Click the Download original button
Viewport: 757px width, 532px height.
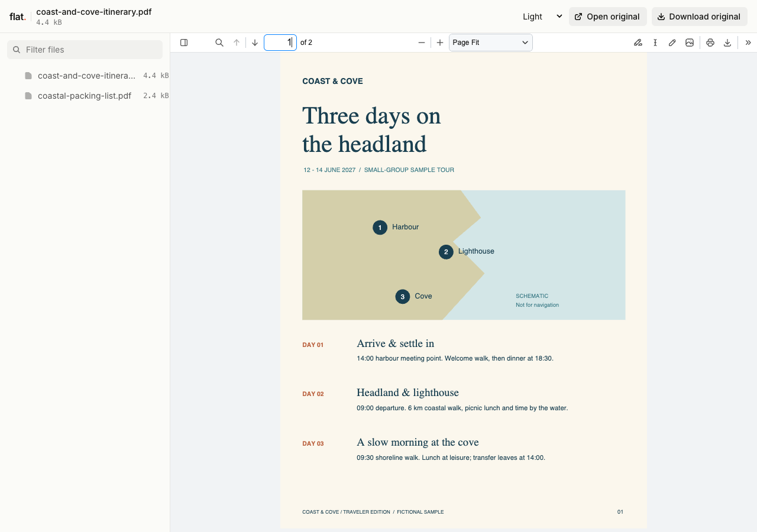coord(700,17)
